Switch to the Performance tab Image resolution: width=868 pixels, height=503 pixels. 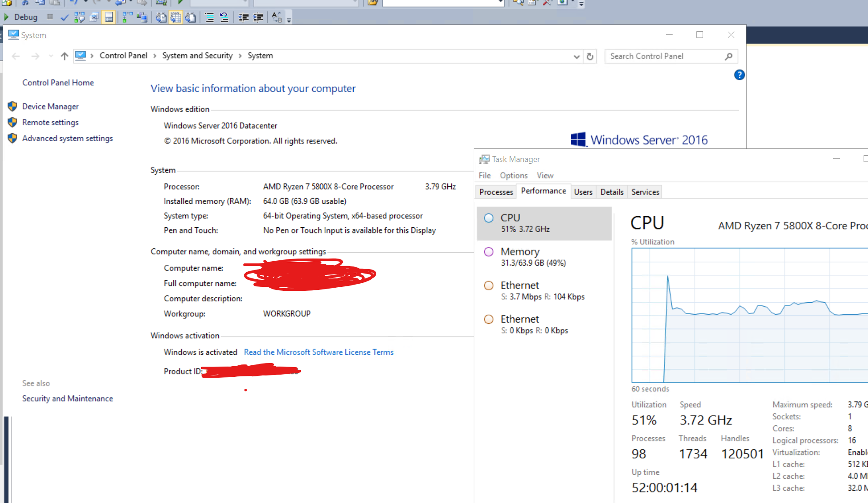point(543,191)
